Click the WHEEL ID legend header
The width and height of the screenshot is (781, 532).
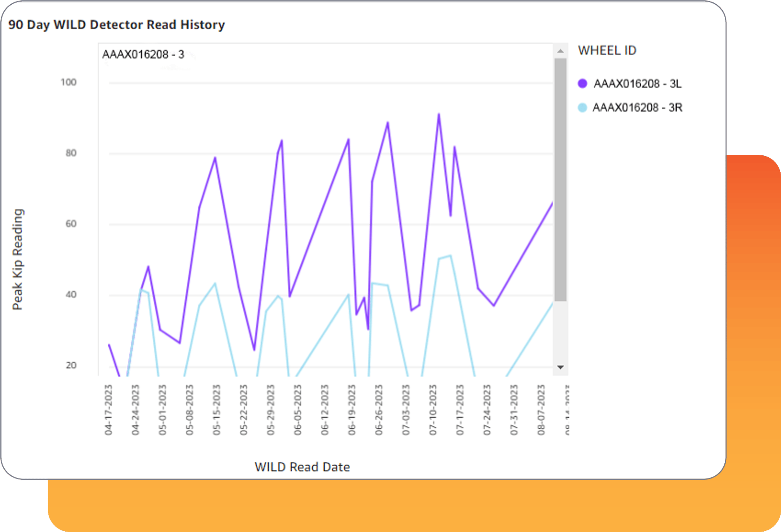608,51
